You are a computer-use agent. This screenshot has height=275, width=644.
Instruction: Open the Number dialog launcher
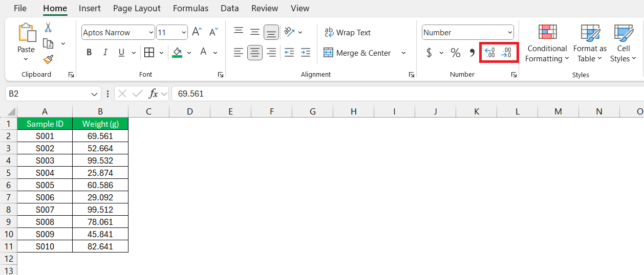514,75
